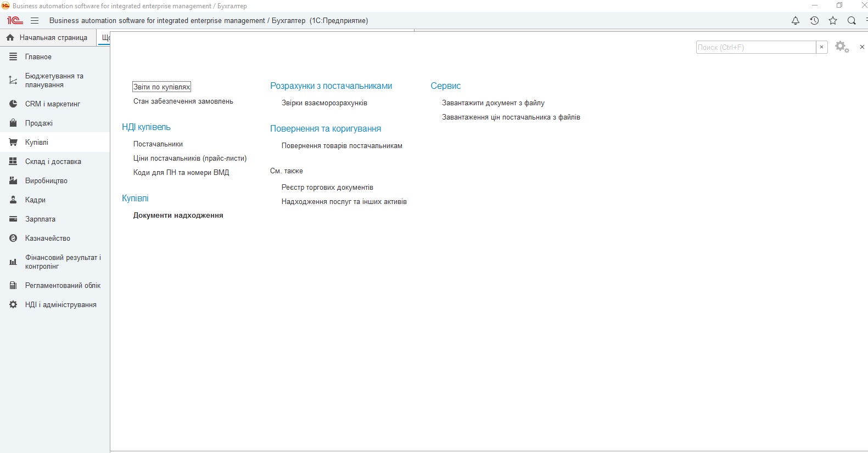868x453 pixels.
Task: Click the 1C application logo icon
Action: 15,21
